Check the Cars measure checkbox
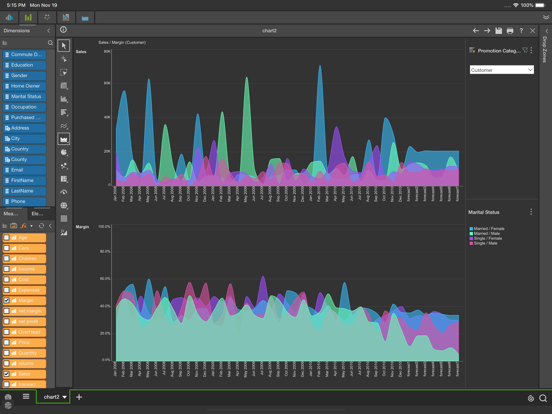Screen dimensions: 552x414 tap(6, 248)
